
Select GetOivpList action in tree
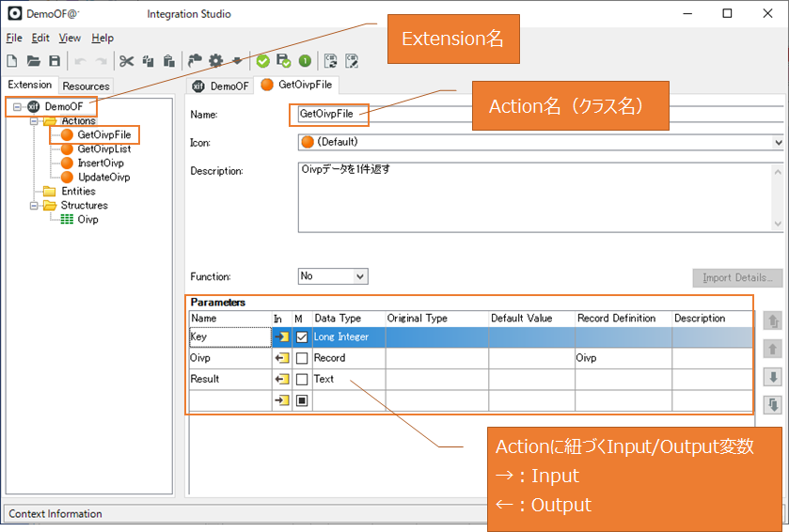pos(103,149)
